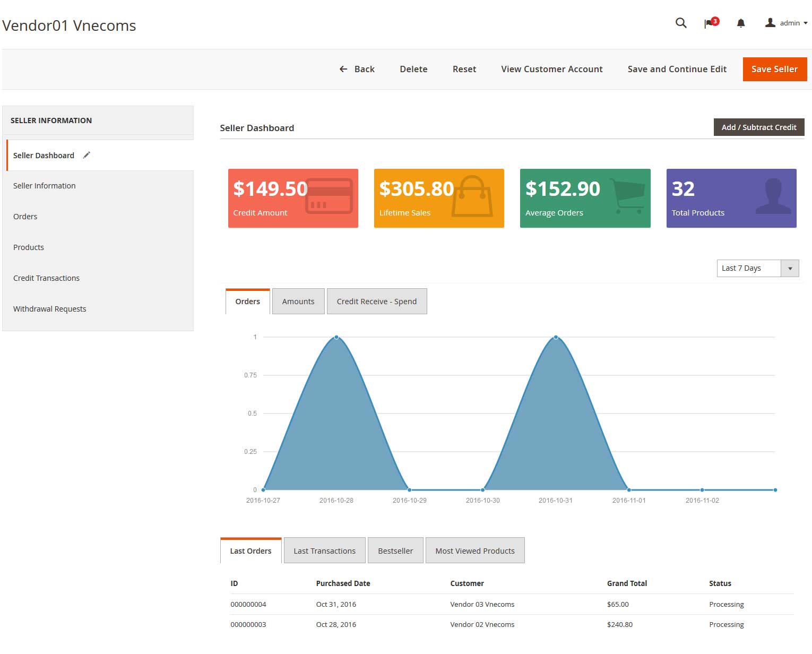
Task: Click order ID 000000003
Action: 248,624
